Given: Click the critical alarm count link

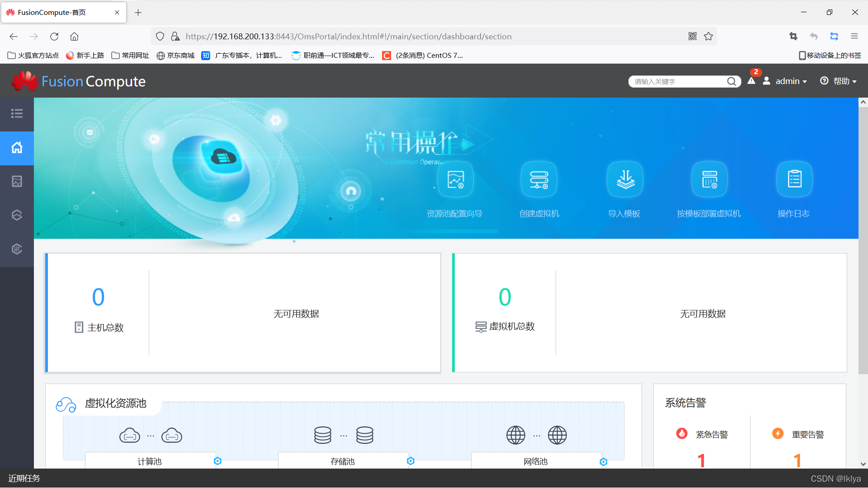Looking at the screenshot, I should click(701, 460).
